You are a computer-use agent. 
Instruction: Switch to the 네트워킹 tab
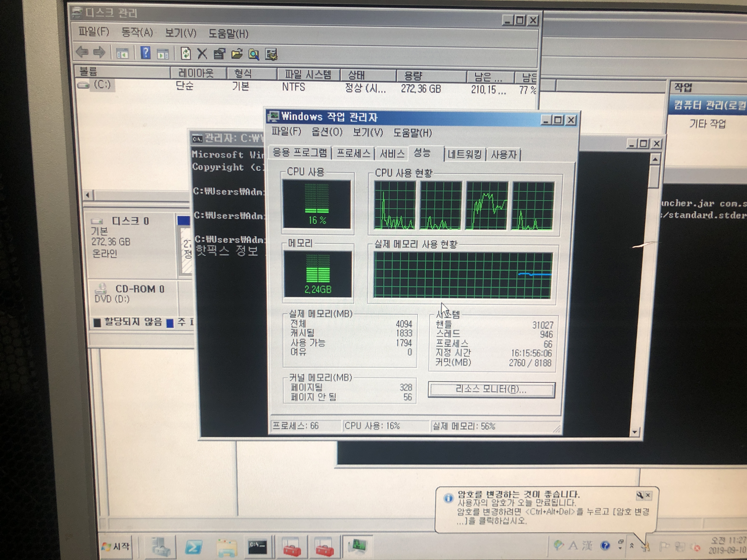point(464,155)
